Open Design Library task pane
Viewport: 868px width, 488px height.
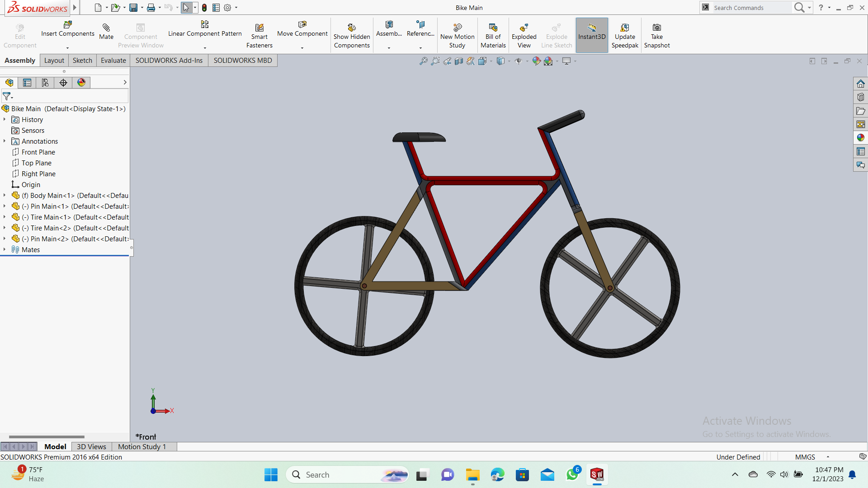860,97
